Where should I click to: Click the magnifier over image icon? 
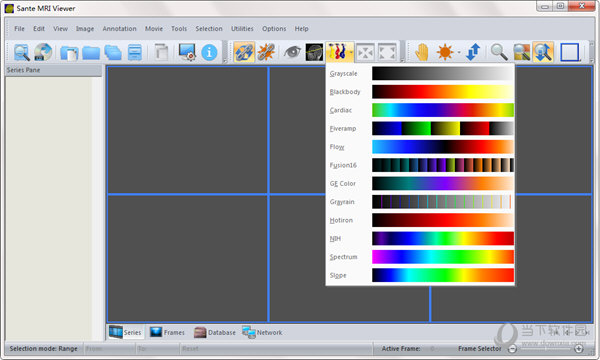click(521, 52)
